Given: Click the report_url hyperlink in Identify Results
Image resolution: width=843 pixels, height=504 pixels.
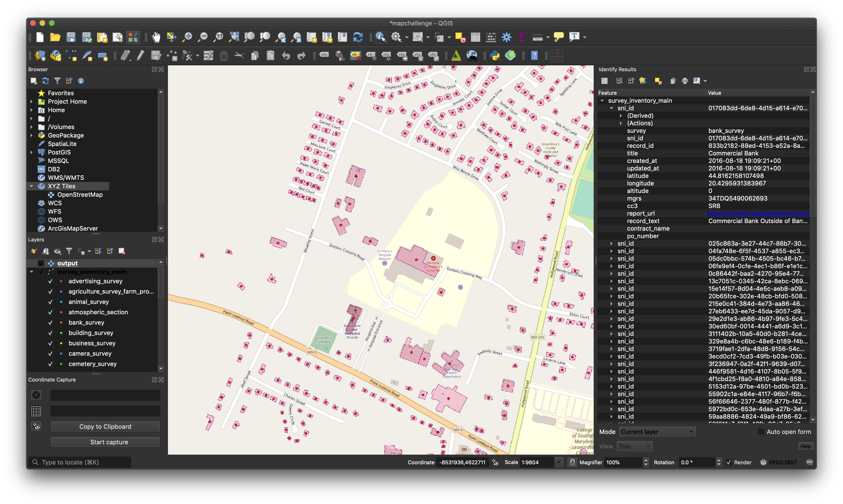Looking at the screenshot, I should 758,213.
